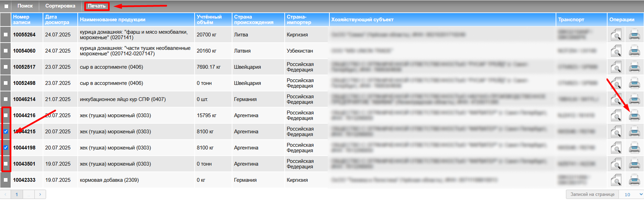
Task: View details icon for record 10054060
Action: pyautogui.click(x=616, y=51)
